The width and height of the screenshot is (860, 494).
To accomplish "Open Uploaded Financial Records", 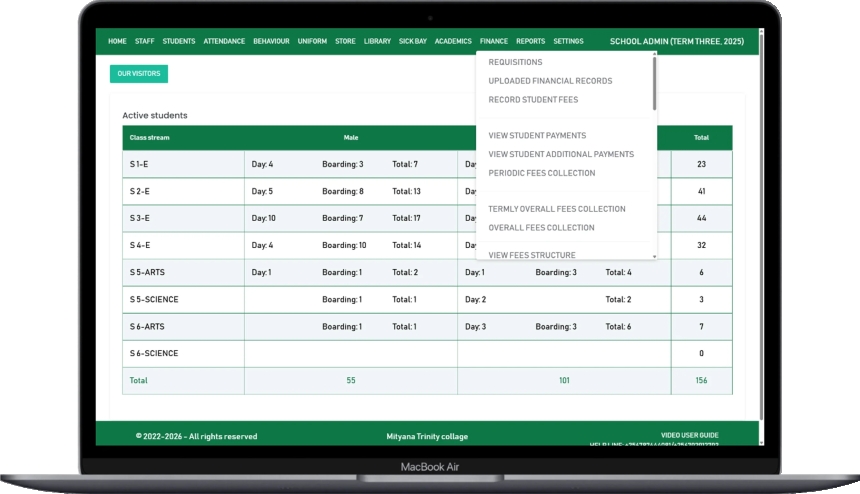I will pos(550,81).
